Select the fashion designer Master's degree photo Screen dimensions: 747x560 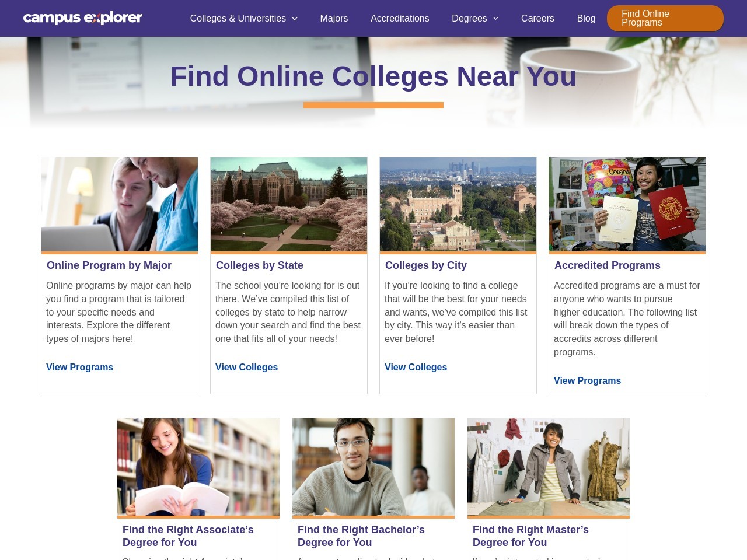point(549,467)
